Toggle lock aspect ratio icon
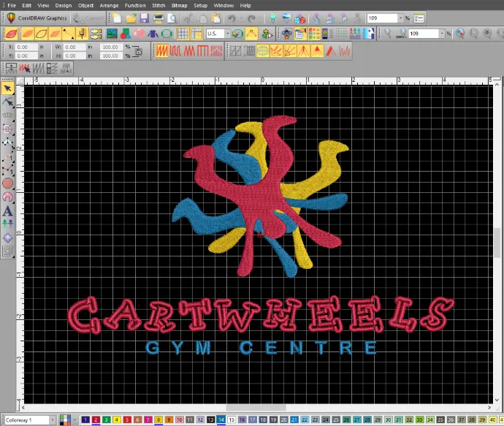This screenshot has width=504, height=426. coord(137,50)
